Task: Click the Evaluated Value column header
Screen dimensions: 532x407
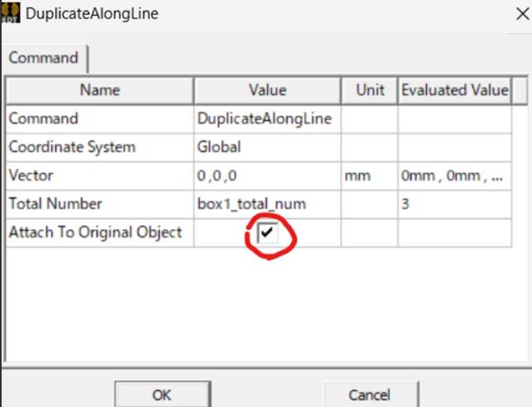Action: click(455, 90)
